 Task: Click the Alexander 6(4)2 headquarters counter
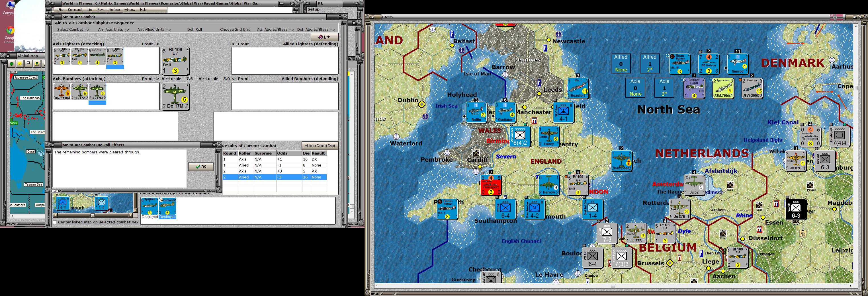520,136
